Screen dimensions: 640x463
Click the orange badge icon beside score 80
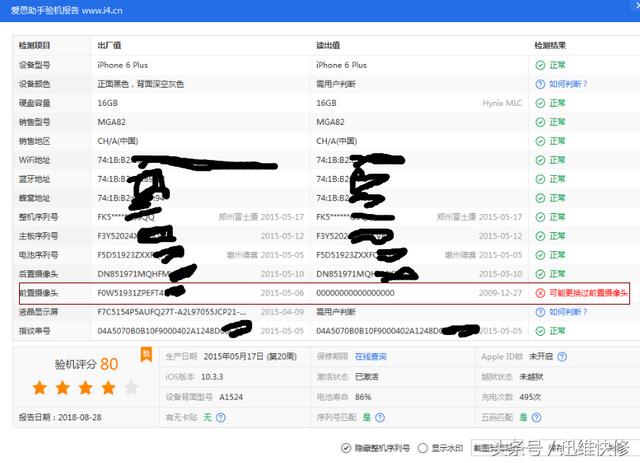click(146, 354)
